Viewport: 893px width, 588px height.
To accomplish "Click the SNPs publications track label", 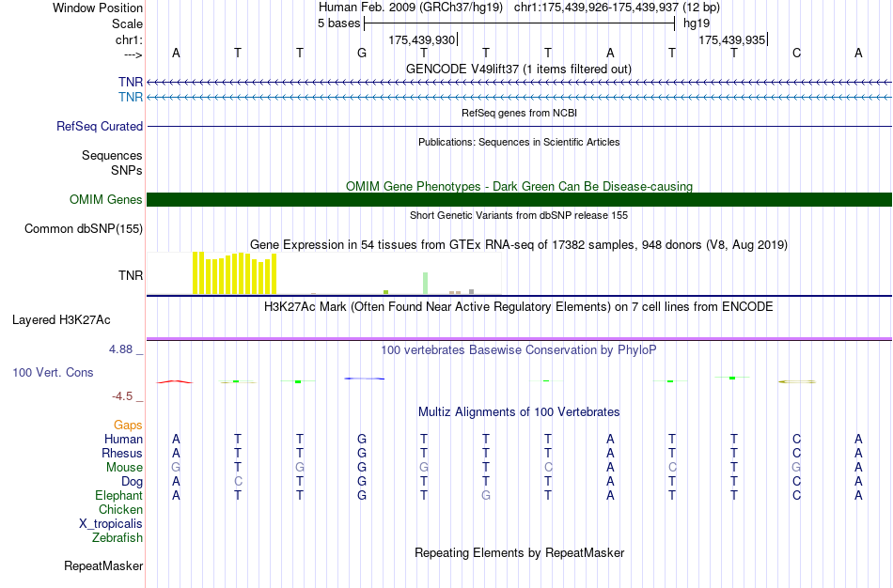I will pyautogui.click(x=127, y=170).
